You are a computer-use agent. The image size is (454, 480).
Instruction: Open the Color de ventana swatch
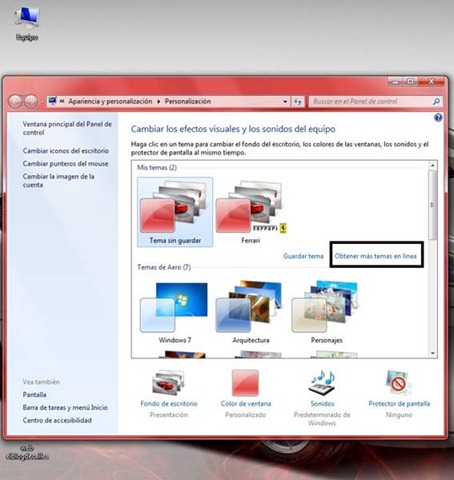point(245,383)
